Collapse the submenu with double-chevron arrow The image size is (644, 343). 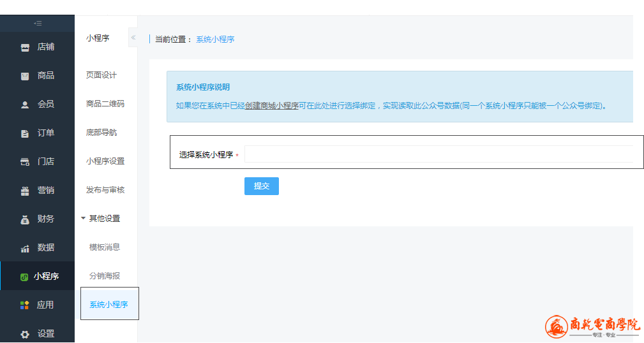click(133, 38)
